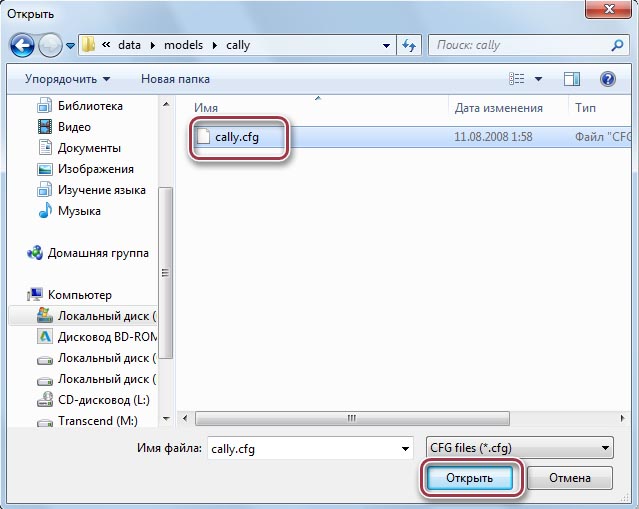This screenshot has height=509, width=639.
Task: Click the Документы page icon
Action: (x=45, y=148)
